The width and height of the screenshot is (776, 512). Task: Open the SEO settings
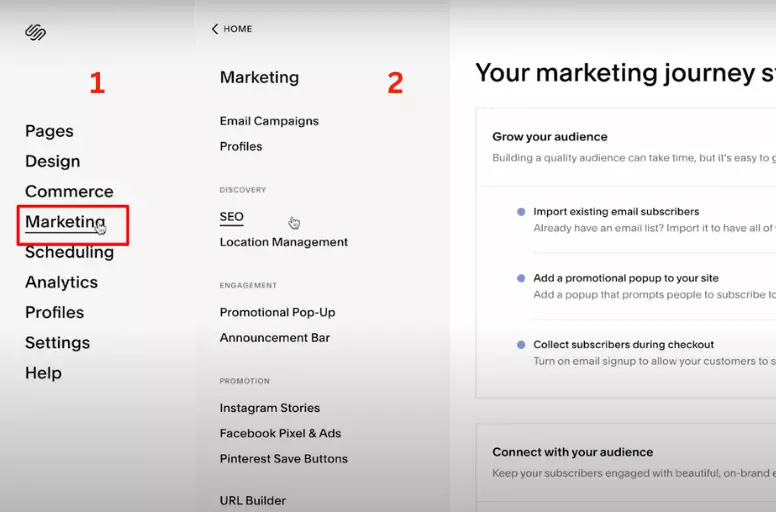pos(232,217)
